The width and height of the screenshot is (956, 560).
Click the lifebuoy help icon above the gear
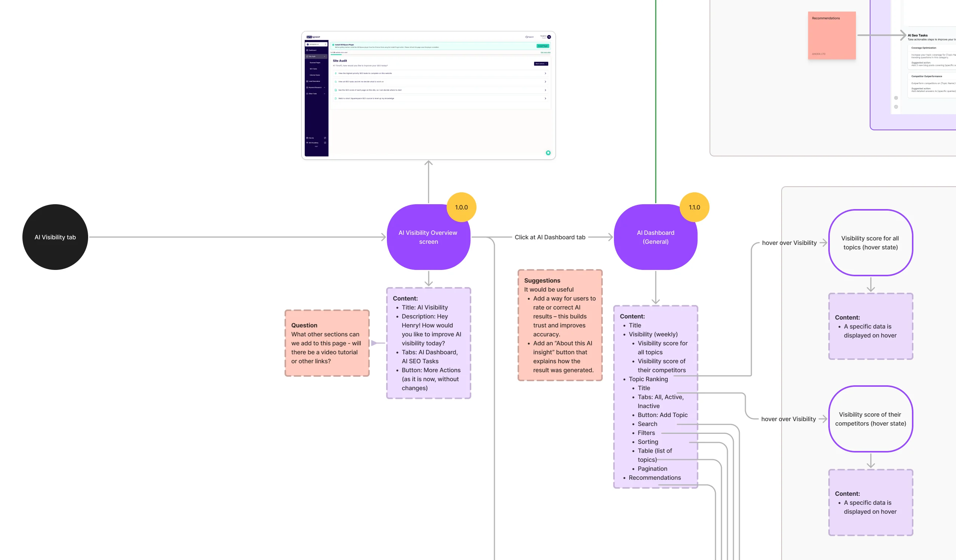896,98
